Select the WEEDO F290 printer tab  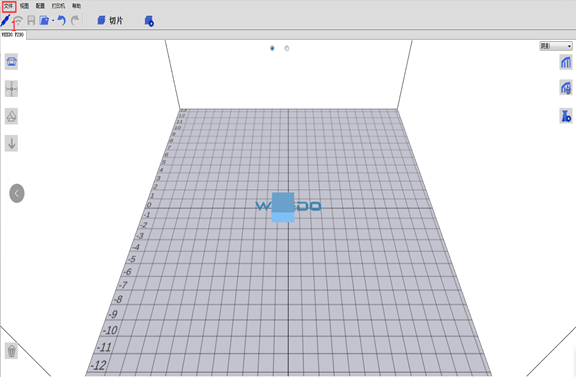(x=13, y=35)
